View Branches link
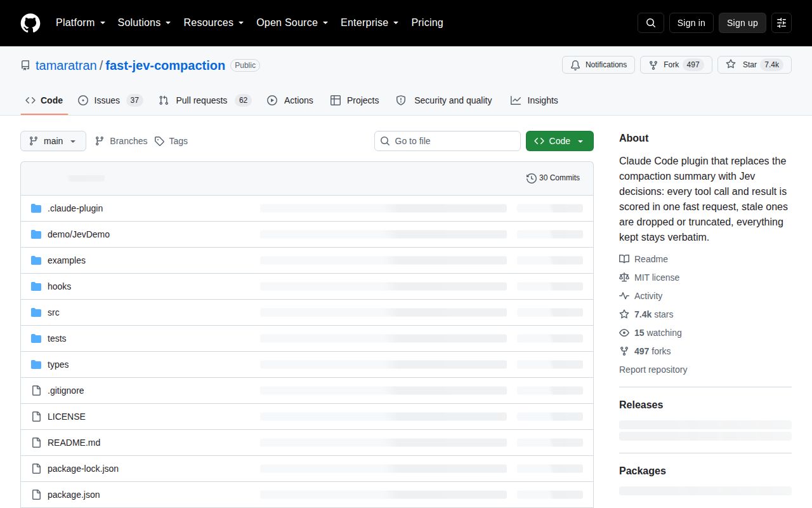812x508 pixels. [x=121, y=141]
